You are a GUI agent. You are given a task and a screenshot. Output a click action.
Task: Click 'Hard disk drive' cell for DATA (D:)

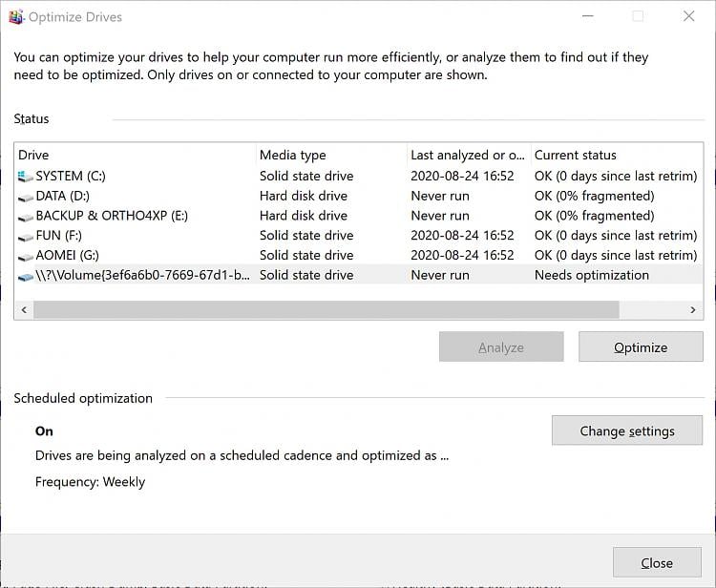click(x=304, y=196)
